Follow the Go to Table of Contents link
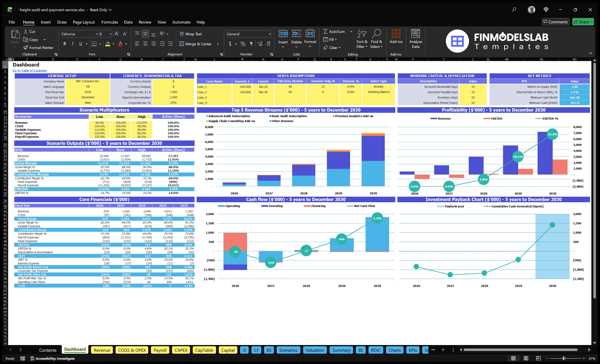Viewport: 600px width, 364px height. pyautogui.click(x=30, y=71)
